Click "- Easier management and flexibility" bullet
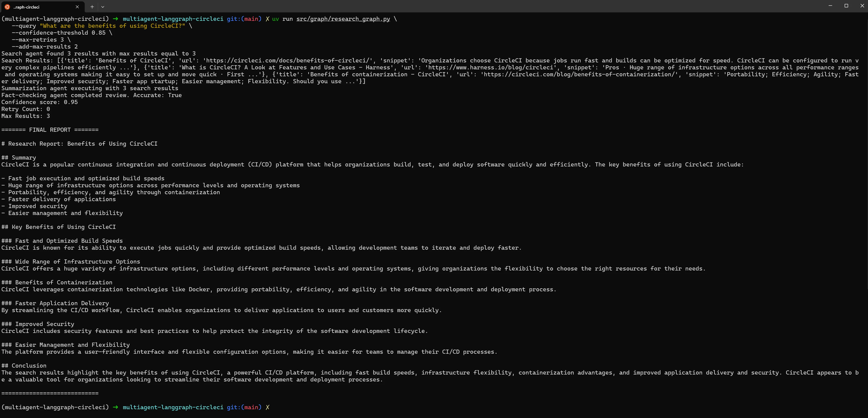The image size is (868, 418). tap(62, 213)
